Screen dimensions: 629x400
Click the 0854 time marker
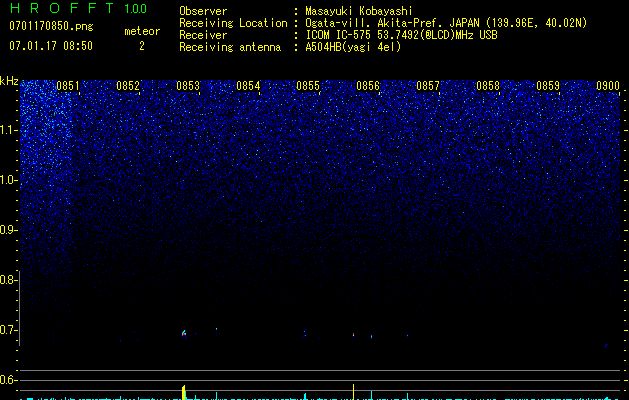[248, 86]
